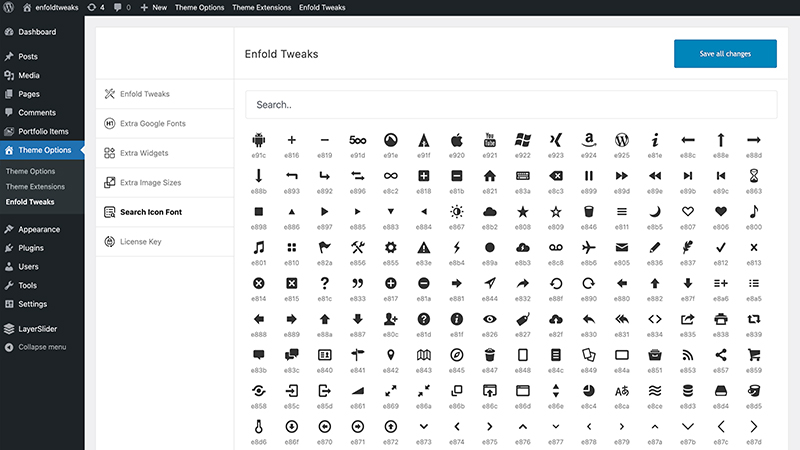Viewport: 800px width, 450px height.
Task: Select the home icon e821
Action: coord(490,176)
